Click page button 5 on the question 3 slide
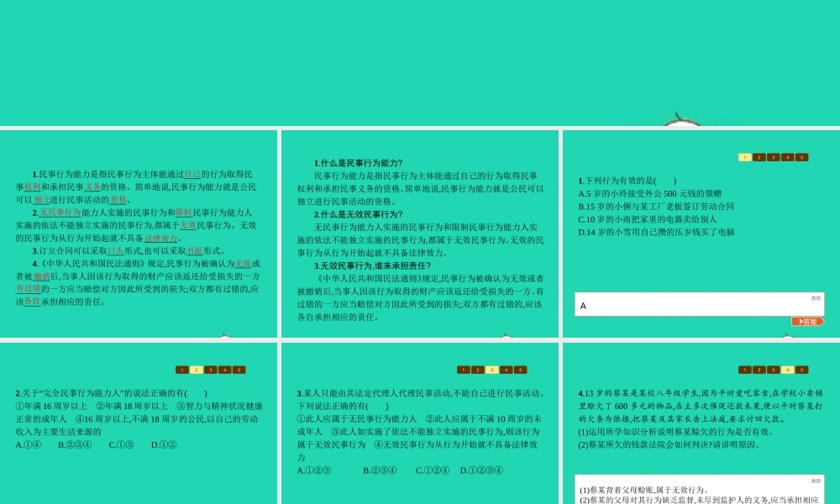 point(520,370)
